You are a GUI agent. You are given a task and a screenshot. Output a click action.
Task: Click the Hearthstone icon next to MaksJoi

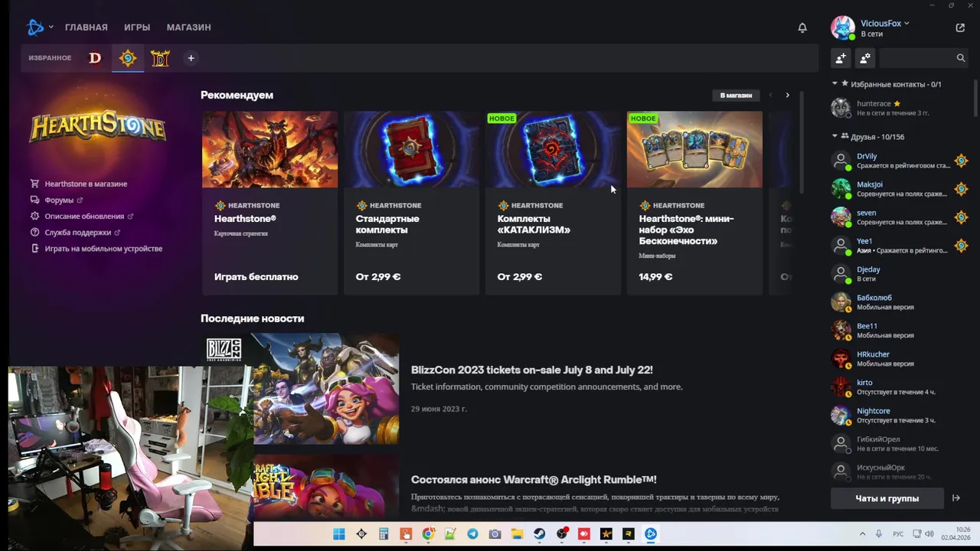pyautogui.click(x=961, y=189)
